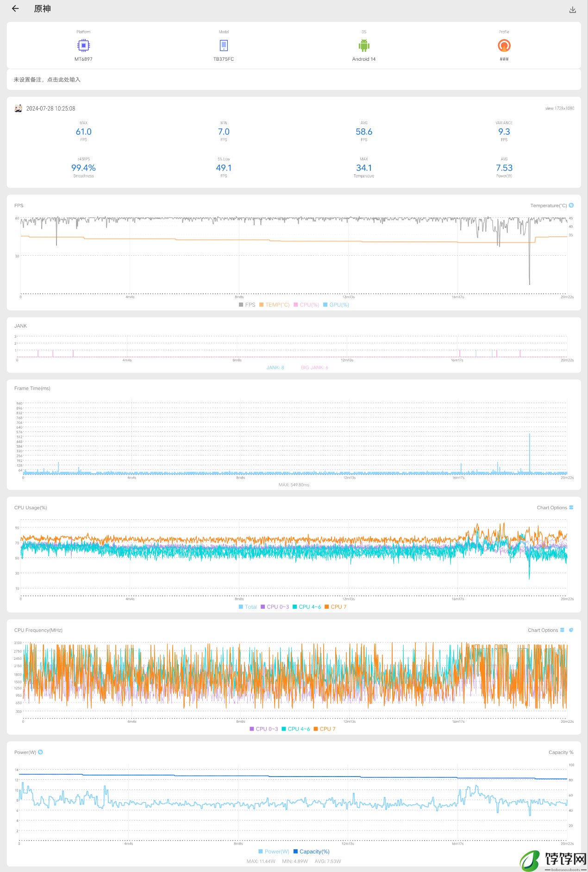588x872 pixels.
Task: Click the ### profile name
Action: click(x=504, y=59)
